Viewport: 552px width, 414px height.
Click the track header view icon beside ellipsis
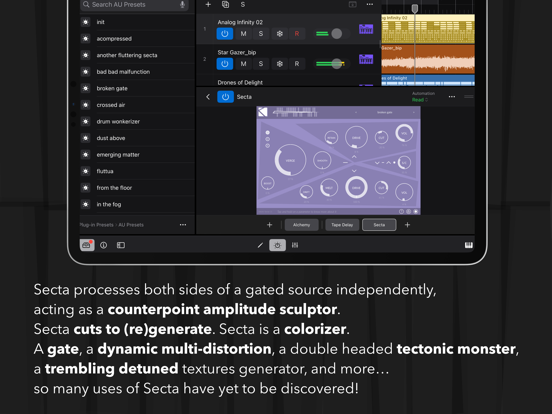click(x=352, y=4)
